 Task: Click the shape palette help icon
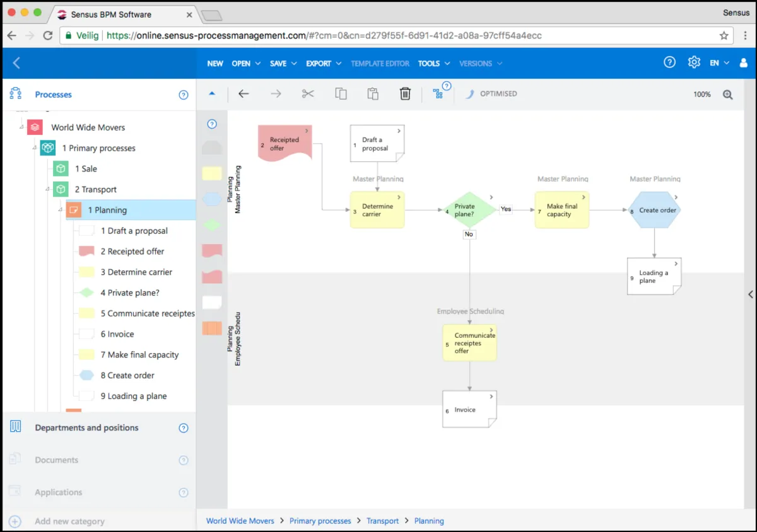click(212, 124)
